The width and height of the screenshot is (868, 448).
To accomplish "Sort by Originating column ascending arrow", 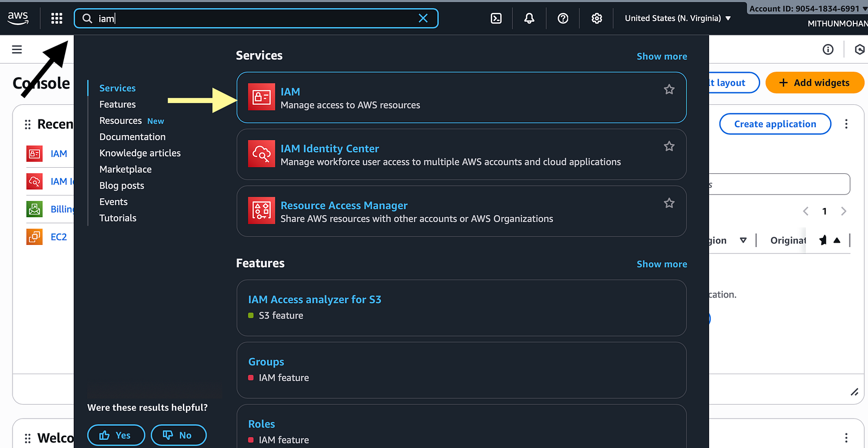I will (x=837, y=241).
